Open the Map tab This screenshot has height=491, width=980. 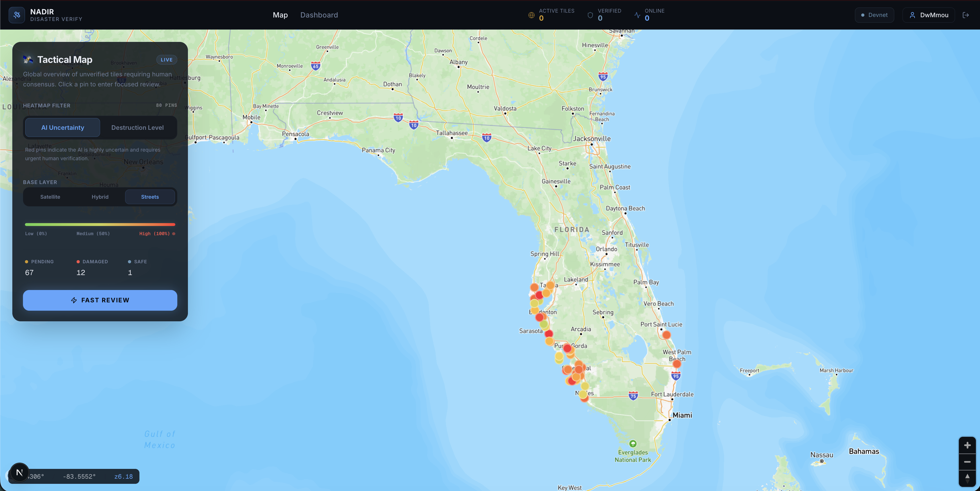pyautogui.click(x=280, y=15)
